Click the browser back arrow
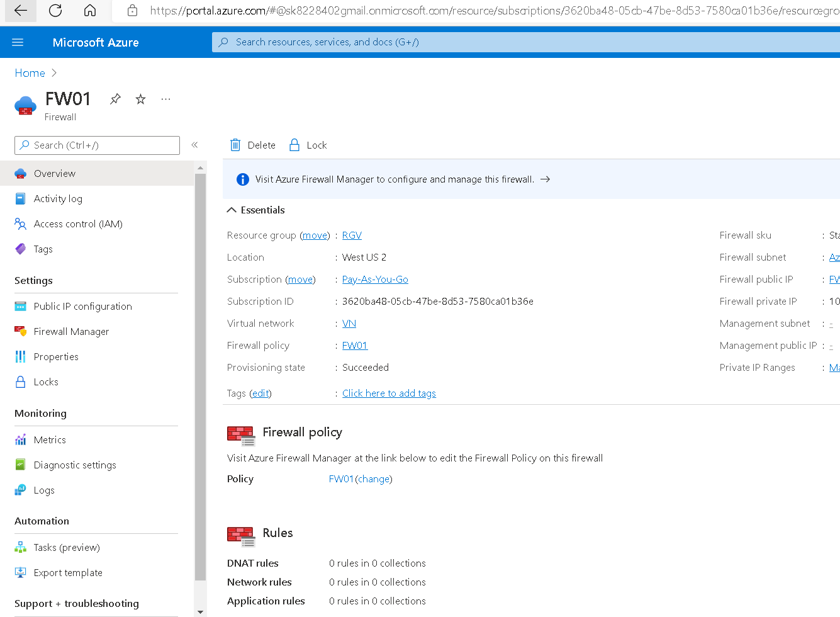This screenshot has width=840, height=617. click(x=20, y=10)
